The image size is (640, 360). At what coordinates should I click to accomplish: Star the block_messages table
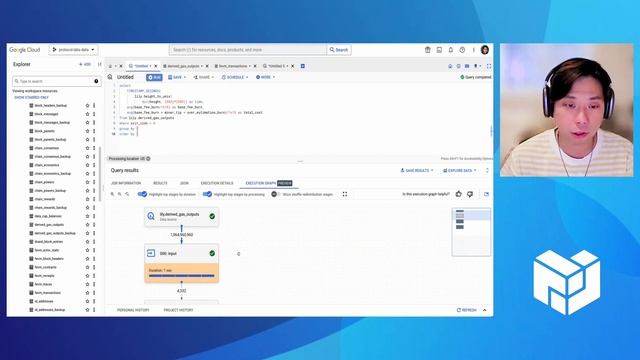(x=87, y=114)
